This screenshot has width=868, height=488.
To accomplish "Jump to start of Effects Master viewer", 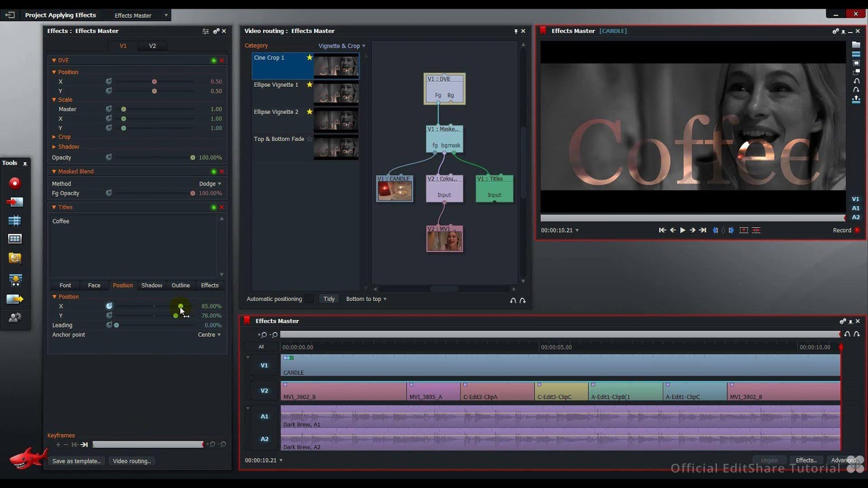I will [662, 230].
